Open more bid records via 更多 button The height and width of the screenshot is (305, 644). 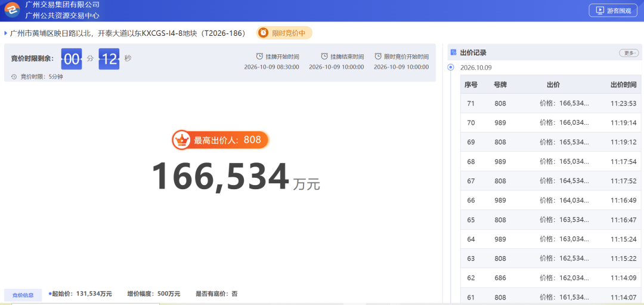pyautogui.click(x=629, y=53)
